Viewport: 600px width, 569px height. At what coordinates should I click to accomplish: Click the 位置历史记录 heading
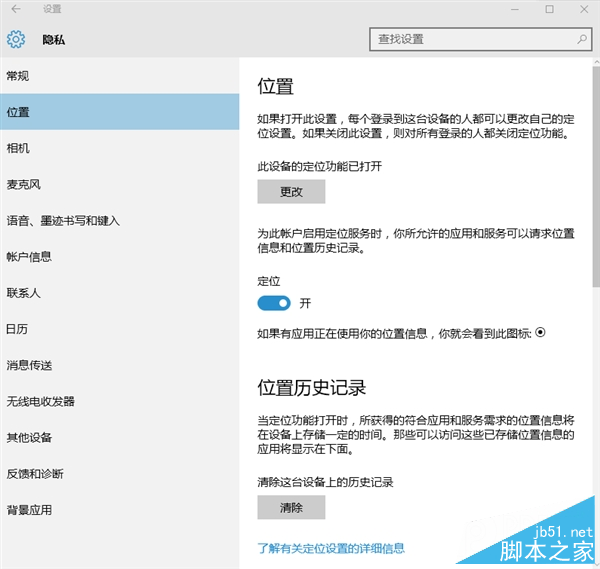click(x=311, y=388)
